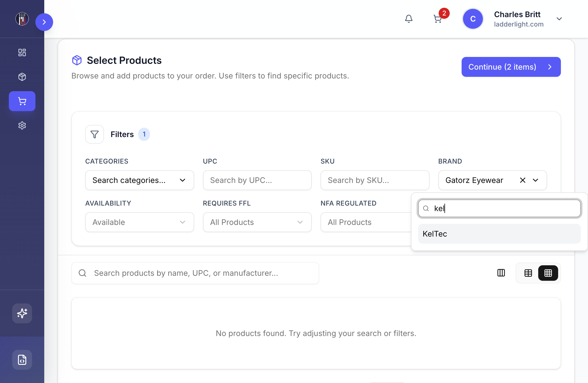Click the ladderlight.com text

coord(519,24)
